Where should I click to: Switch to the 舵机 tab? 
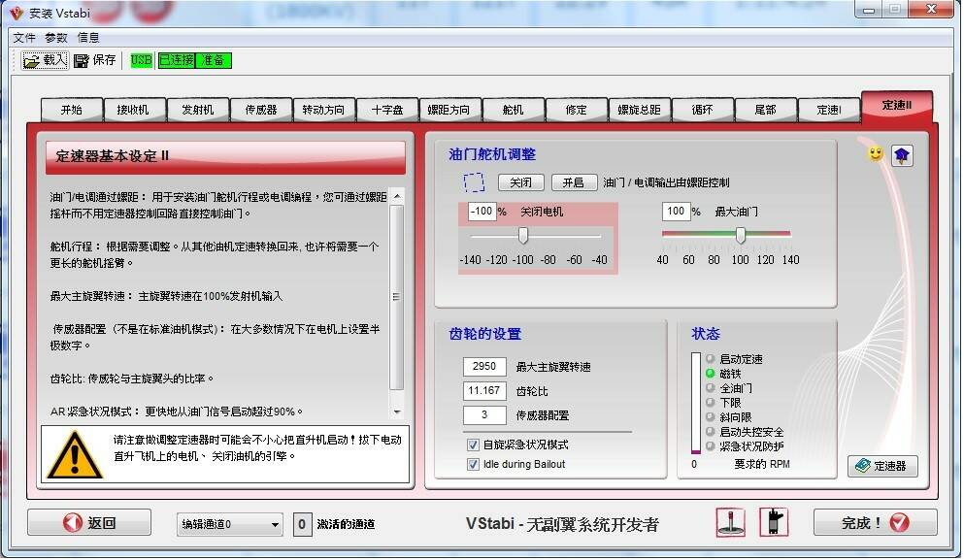click(513, 110)
